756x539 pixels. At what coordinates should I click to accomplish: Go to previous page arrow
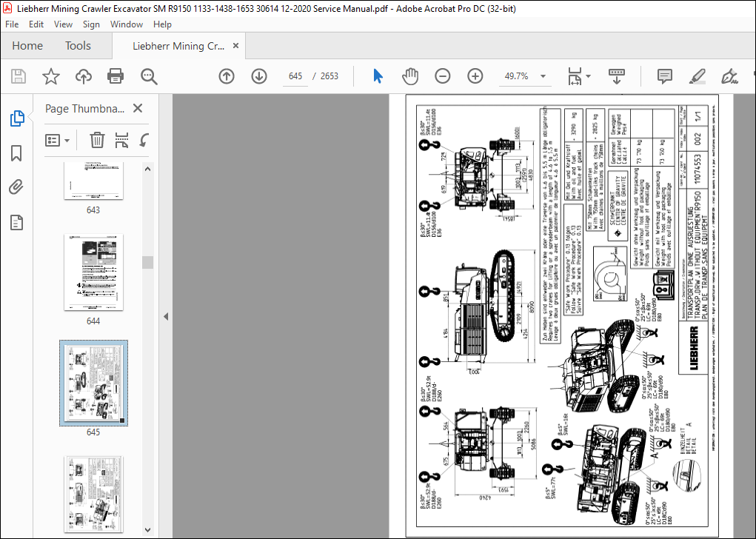click(x=227, y=76)
